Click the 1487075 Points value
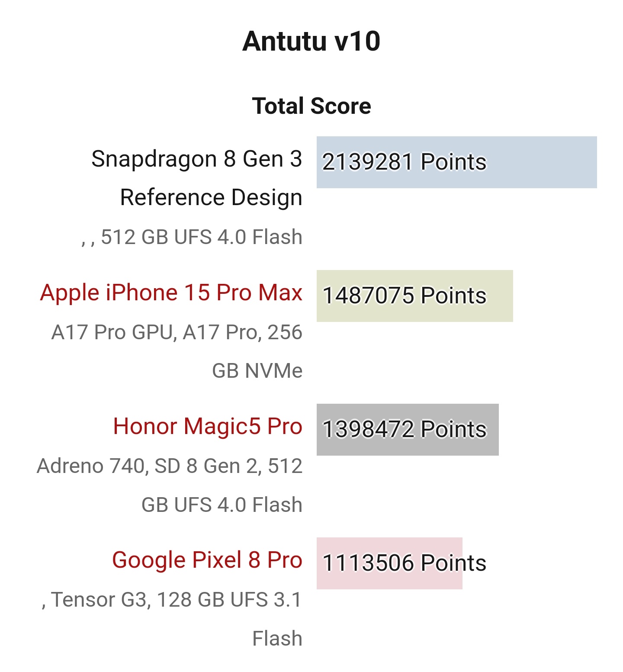 [405, 296]
